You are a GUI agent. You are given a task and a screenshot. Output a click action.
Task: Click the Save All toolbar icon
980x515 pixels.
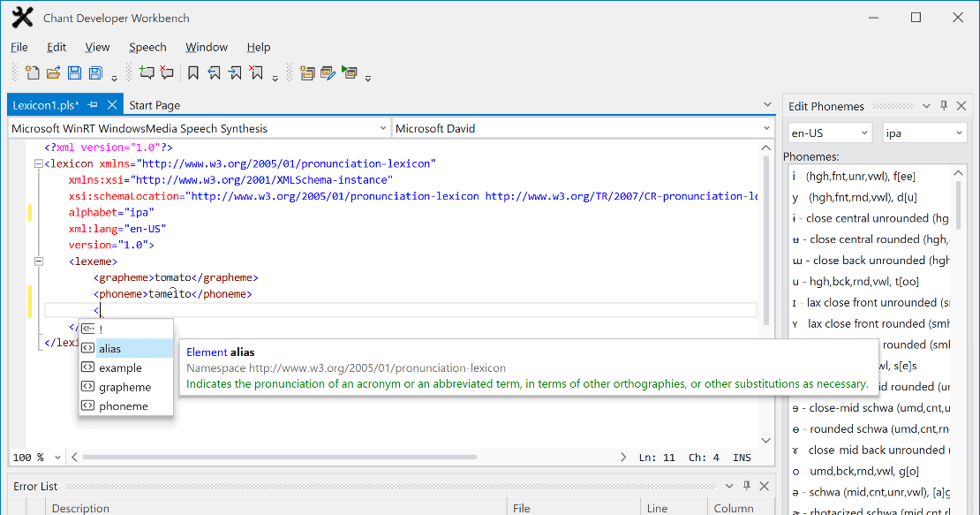tap(95, 72)
